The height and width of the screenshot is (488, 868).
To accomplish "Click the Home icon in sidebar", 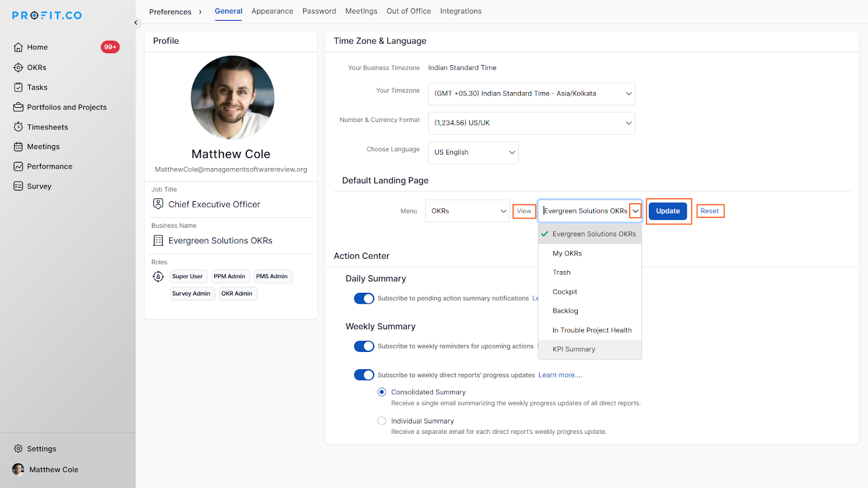I will click(x=18, y=47).
